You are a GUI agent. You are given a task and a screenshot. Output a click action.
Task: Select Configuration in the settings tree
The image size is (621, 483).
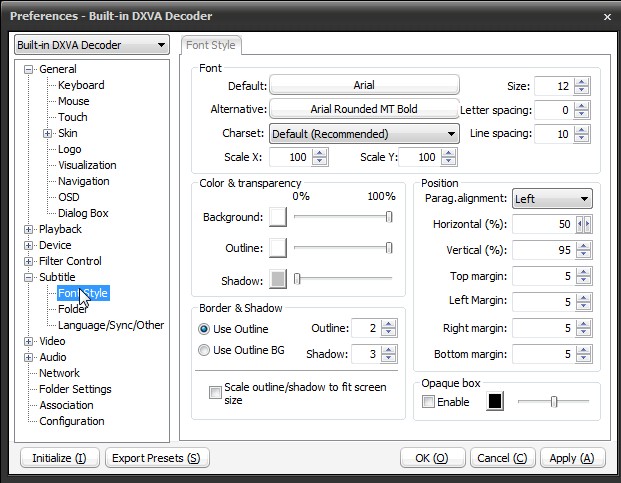click(x=72, y=421)
